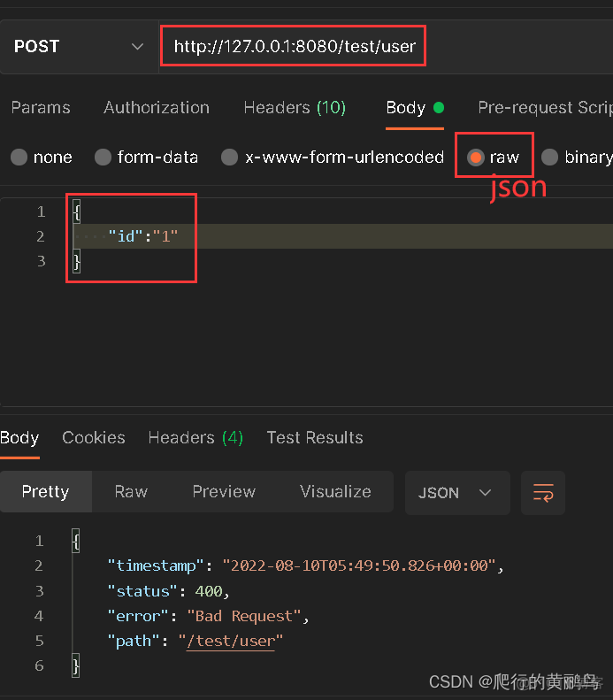
Task: Select x-www-form-urlencoded body option
Action: 230,158
